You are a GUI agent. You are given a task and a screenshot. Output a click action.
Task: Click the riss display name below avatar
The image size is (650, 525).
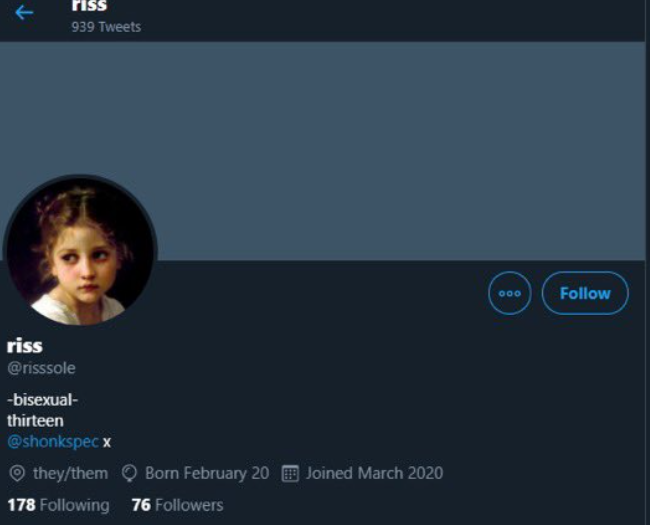point(25,346)
